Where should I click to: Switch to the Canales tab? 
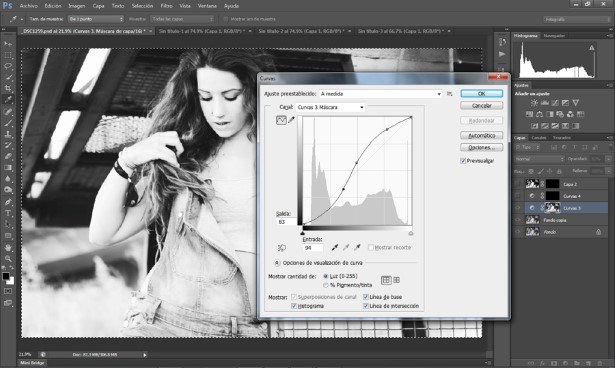point(539,138)
